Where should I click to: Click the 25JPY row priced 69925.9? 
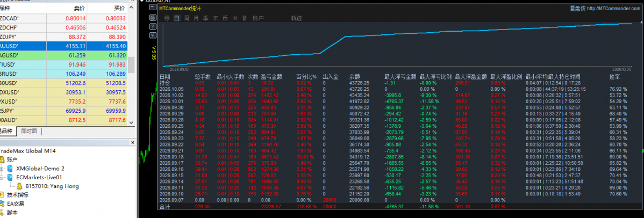(x=63, y=111)
